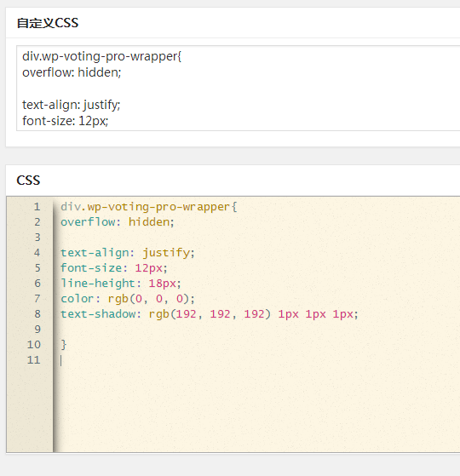Click the 自定义CSS panel heading
This screenshot has height=476, width=460.
[x=48, y=23]
